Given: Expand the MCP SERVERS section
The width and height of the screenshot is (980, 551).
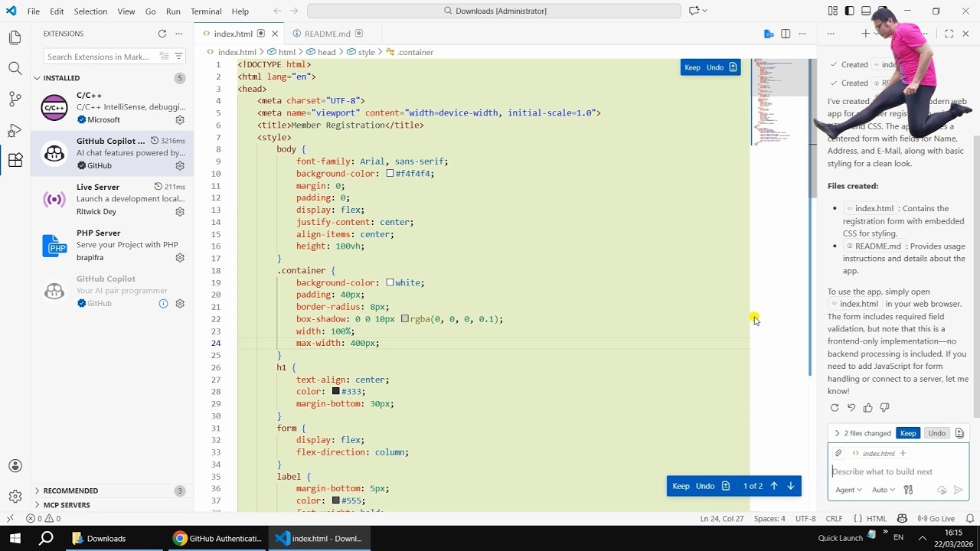Looking at the screenshot, I should (37, 505).
